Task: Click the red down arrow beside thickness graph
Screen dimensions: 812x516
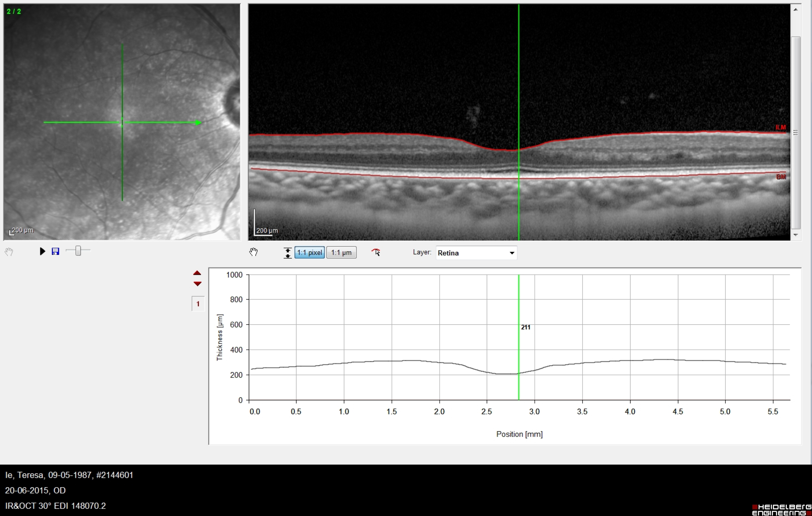Action: 197,284
